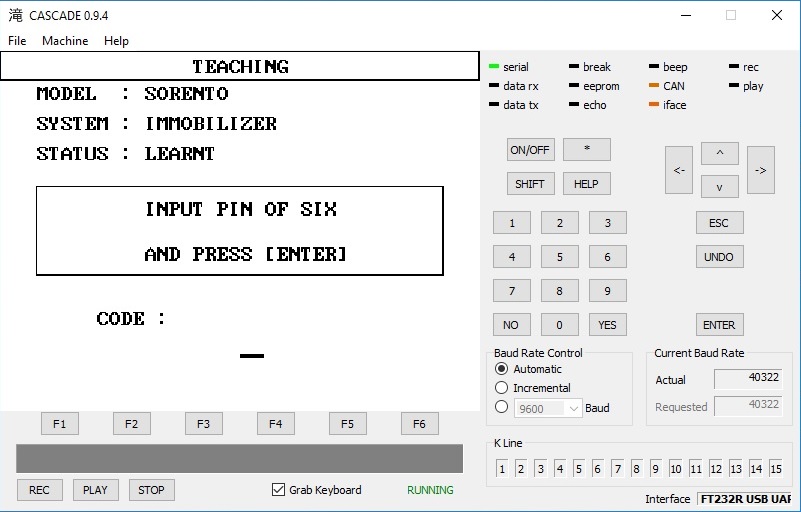Viewport: 801px width, 512px height.
Task: Click the ON/OFF power button
Action: tap(530, 150)
